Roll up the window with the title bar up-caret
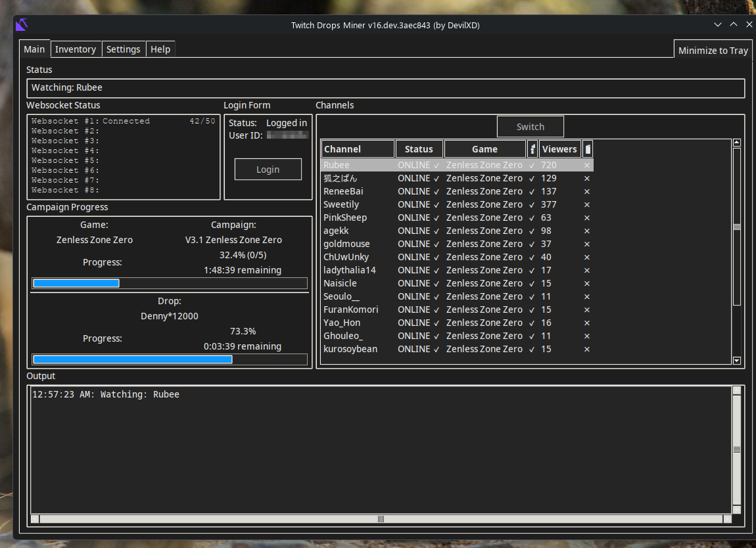The image size is (756, 548). pyautogui.click(x=734, y=24)
